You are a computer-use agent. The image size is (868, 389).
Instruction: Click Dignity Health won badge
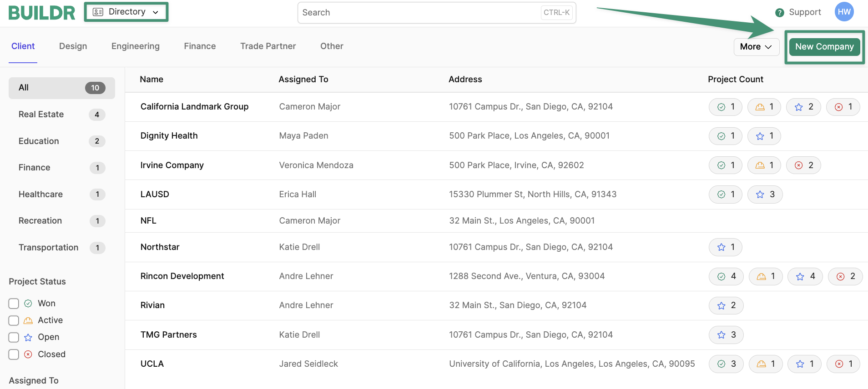[x=726, y=136]
